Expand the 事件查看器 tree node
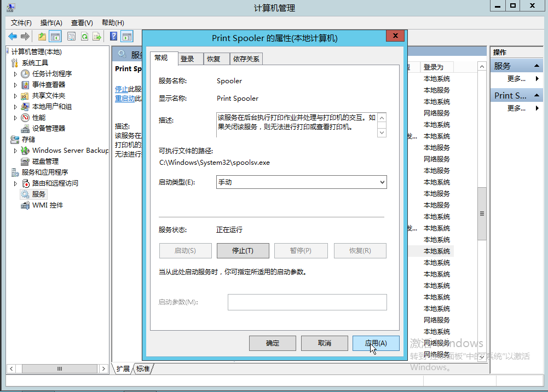The image size is (548, 392). click(15, 84)
